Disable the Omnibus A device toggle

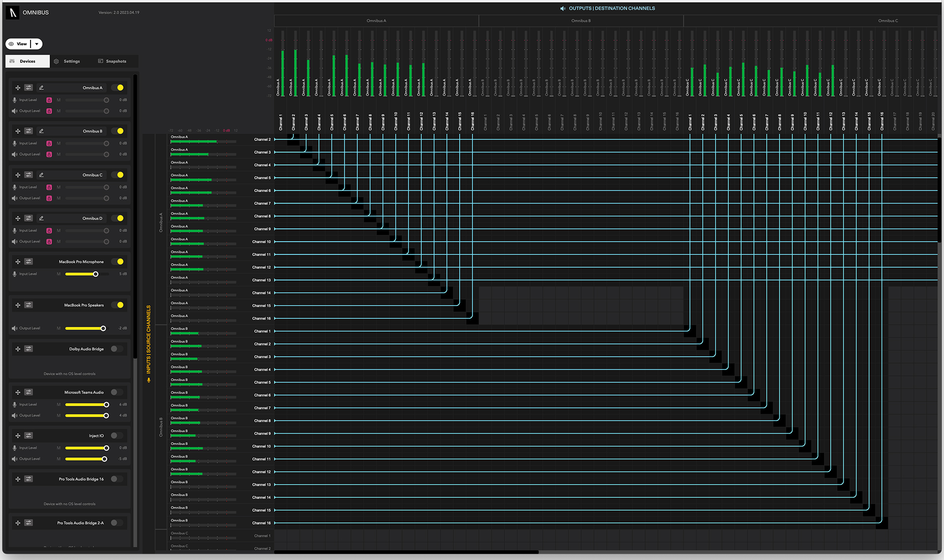pyautogui.click(x=118, y=88)
